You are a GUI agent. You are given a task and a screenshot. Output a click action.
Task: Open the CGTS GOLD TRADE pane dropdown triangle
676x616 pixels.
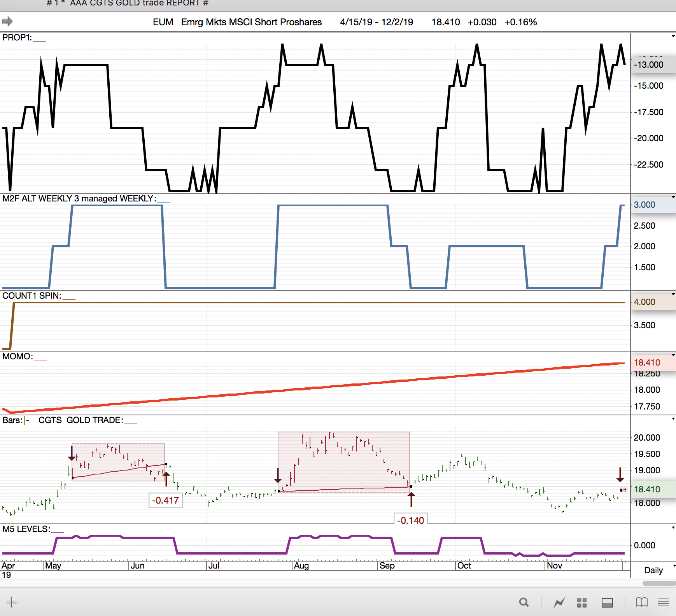673,419
